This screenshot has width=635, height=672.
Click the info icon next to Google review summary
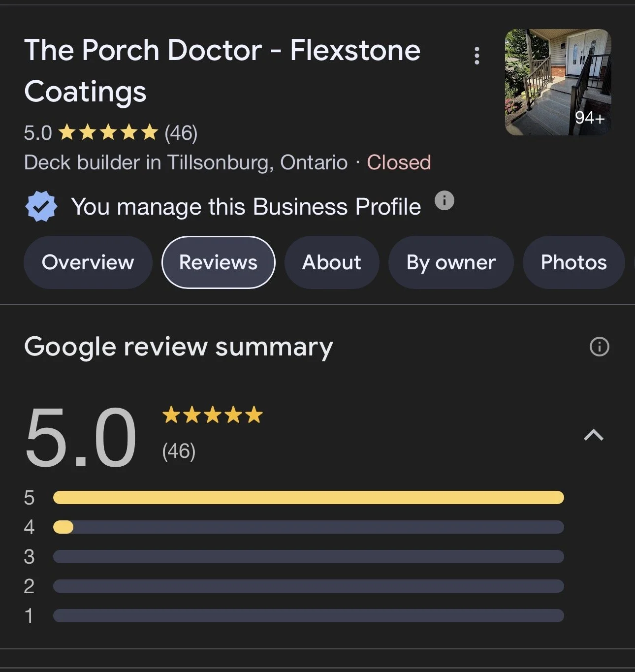pos(599,347)
